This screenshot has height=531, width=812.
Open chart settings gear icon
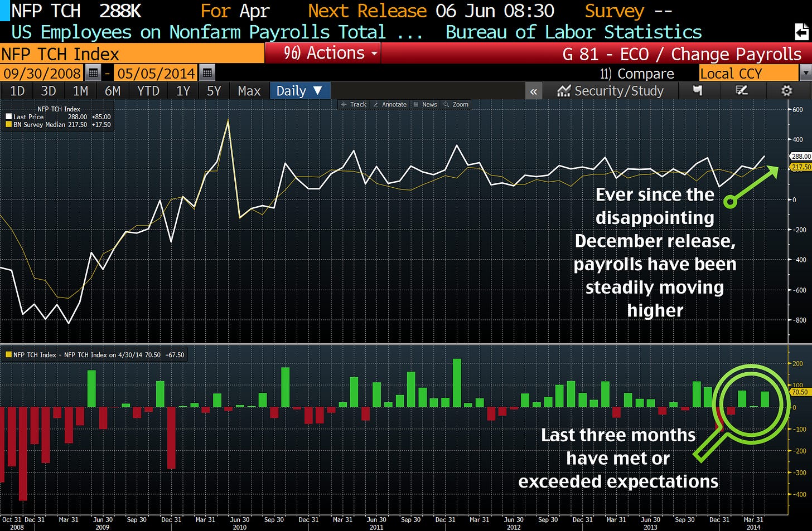click(x=786, y=91)
